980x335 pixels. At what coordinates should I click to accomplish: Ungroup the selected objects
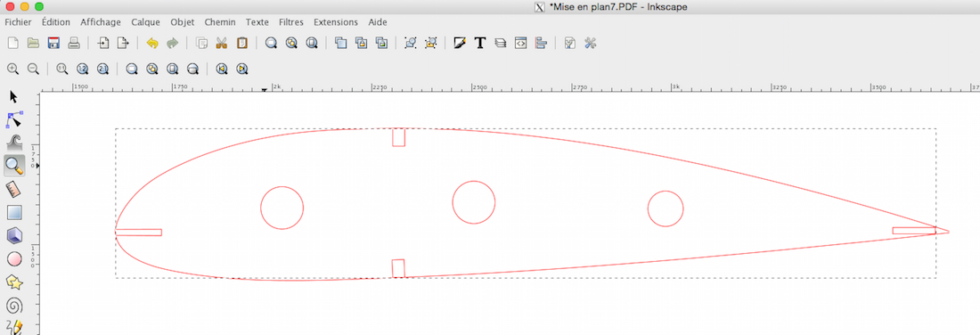click(x=430, y=43)
